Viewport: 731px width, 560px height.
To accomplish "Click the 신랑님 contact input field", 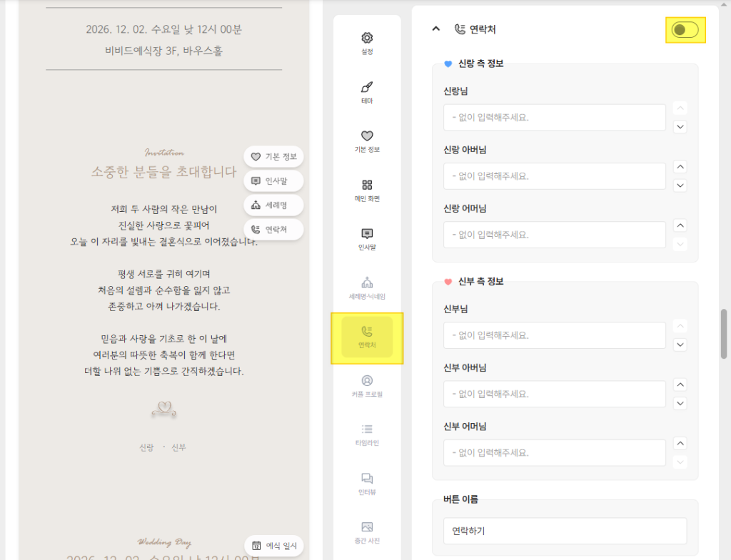I will [554, 118].
